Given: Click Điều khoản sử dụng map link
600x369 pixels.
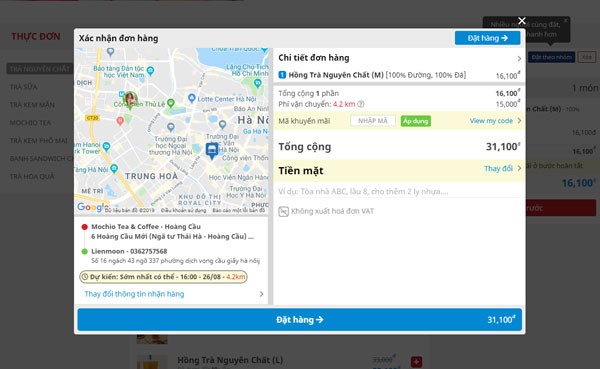Looking at the screenshot, I should point(183,211).
